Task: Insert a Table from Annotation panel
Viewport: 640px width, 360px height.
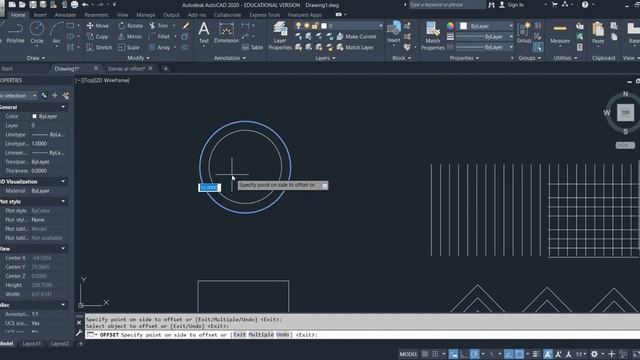Action: click(x=252, y=47)
